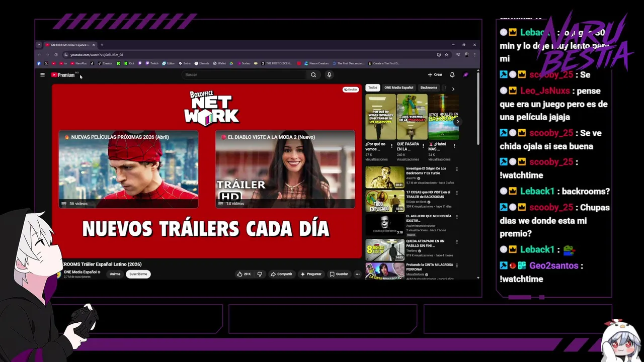Open EL DIABLO VISTE A LA MODA 2 card

(x=285, y=169)
